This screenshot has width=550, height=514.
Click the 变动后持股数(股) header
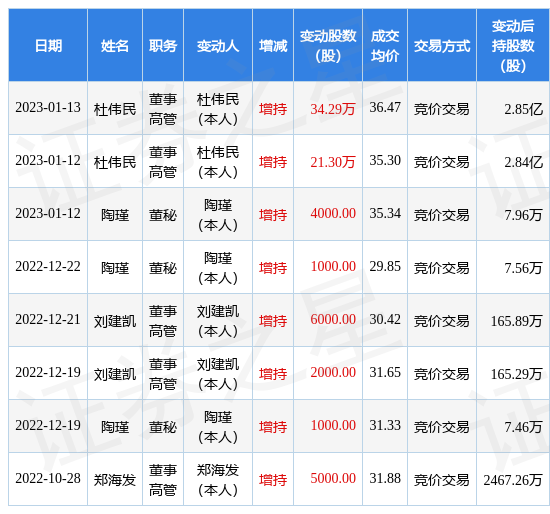[513, 46]
